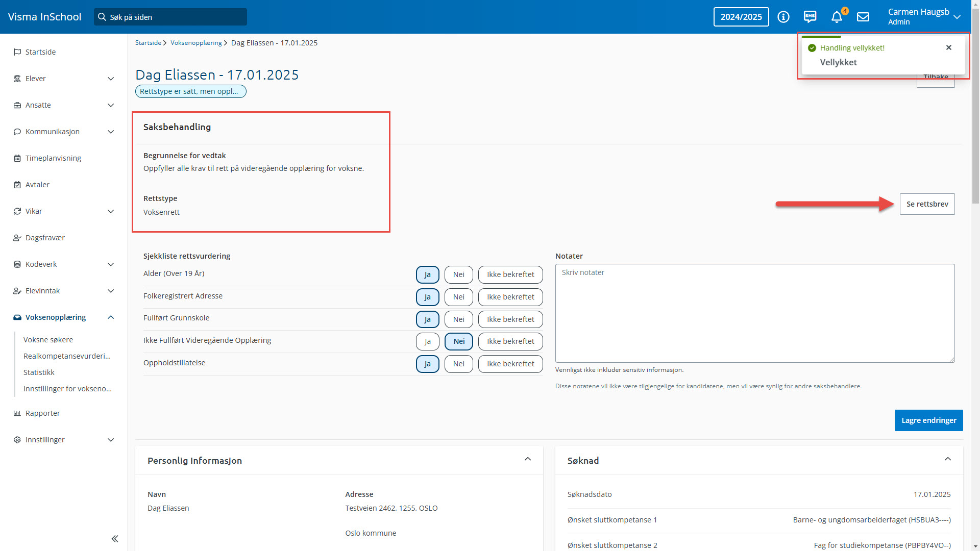Click the search magnifier icon
Image resolution: width=980 pixels, height=551 pixels.
pyautogui.click(x=102, y=17)
